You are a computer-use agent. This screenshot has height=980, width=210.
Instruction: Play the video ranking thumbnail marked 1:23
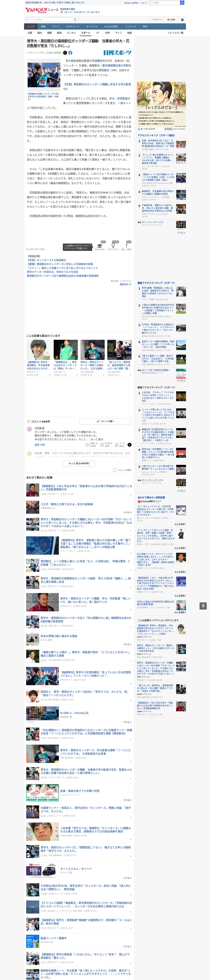[x=181, y=469]
